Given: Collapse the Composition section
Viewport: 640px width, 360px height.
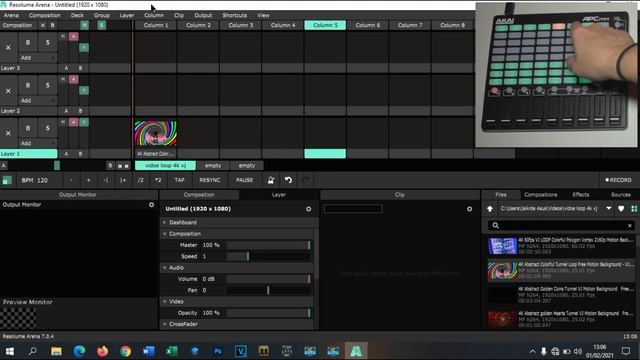Looking at the screenshot, I should (165, 234).
